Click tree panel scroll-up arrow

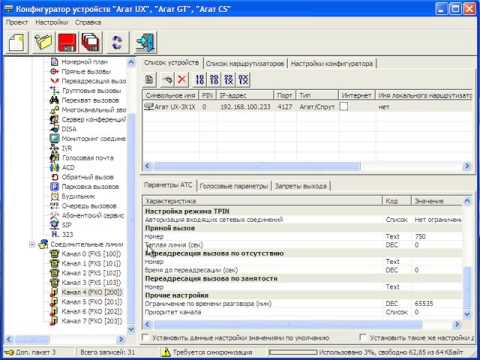[x=131, y=62]
